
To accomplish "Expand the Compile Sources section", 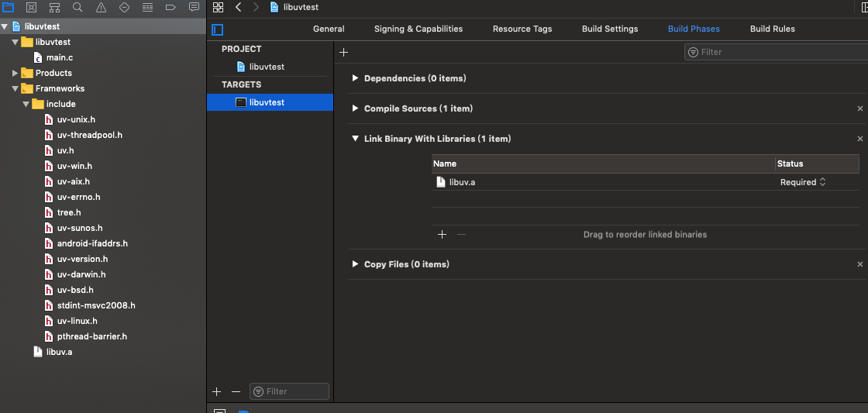I will (355, 108).
